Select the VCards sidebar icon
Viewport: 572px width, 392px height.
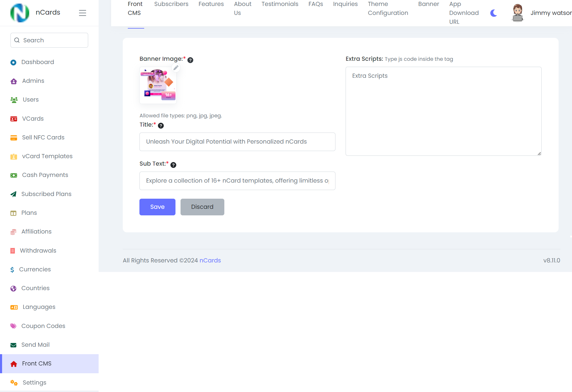point(14,119)
